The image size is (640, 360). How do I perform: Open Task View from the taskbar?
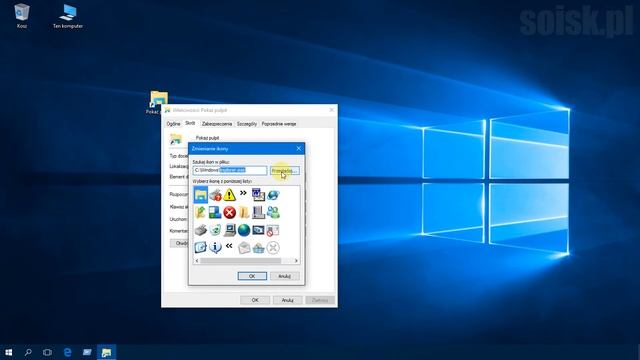tap(47, 352)
